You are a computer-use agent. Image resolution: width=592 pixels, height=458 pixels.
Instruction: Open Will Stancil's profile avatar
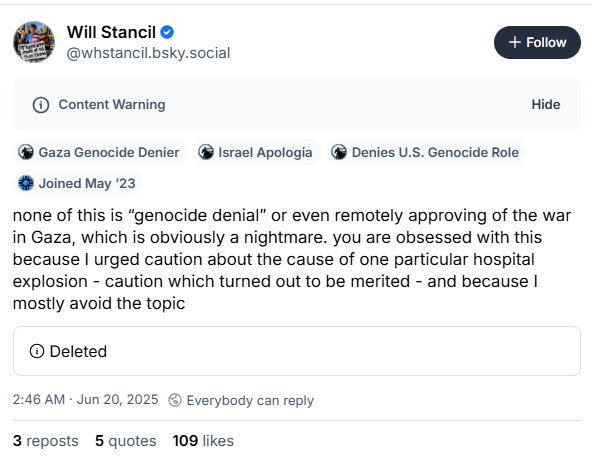[x=34, y=42]
